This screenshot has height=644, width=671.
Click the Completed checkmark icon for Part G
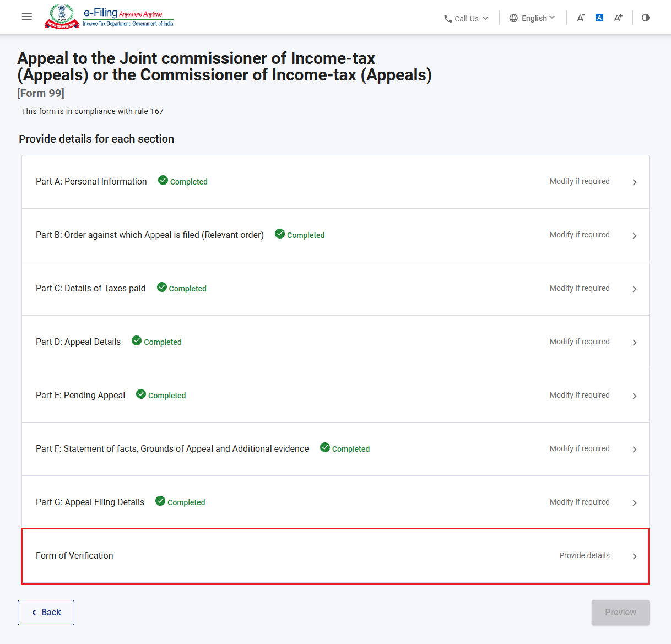tap(160, 501)
